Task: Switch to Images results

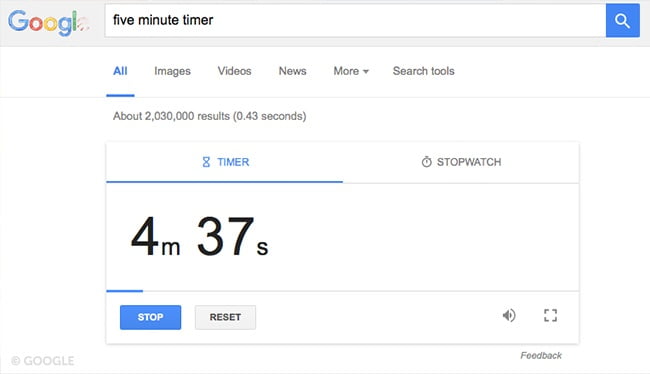Action: 172,71
